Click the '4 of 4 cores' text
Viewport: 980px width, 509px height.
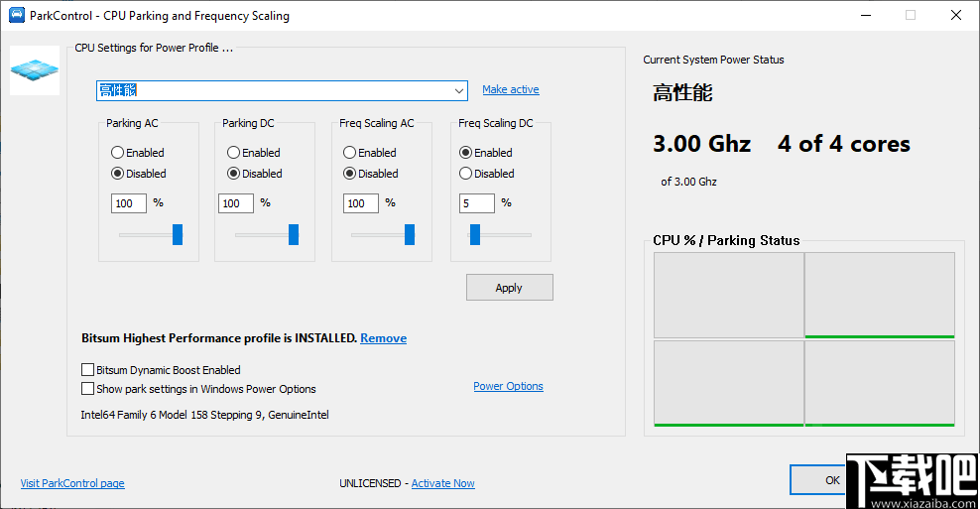[844, 144]
